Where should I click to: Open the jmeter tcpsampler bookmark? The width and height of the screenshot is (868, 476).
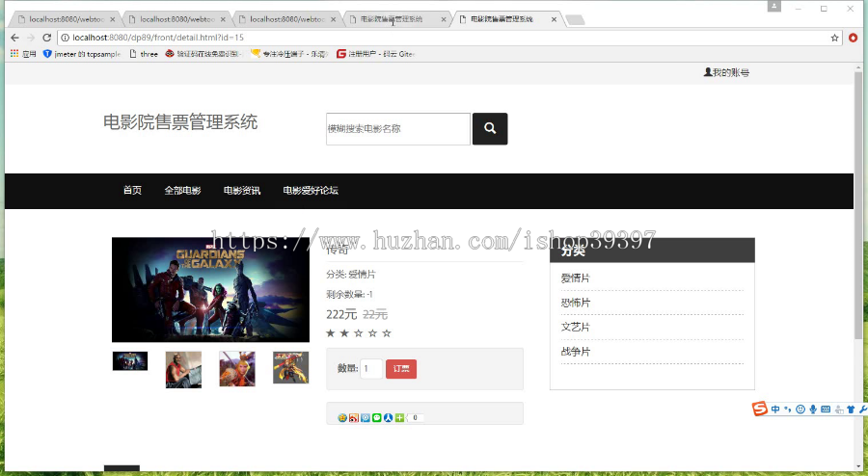(x=82, y=54)
